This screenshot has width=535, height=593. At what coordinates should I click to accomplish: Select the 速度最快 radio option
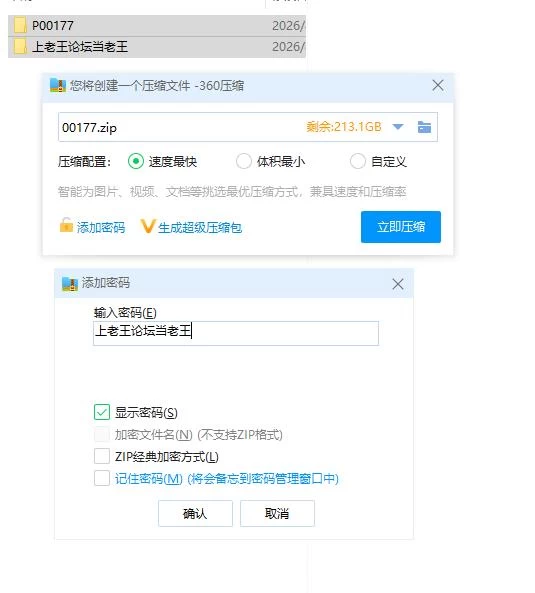tap(136, 161)
